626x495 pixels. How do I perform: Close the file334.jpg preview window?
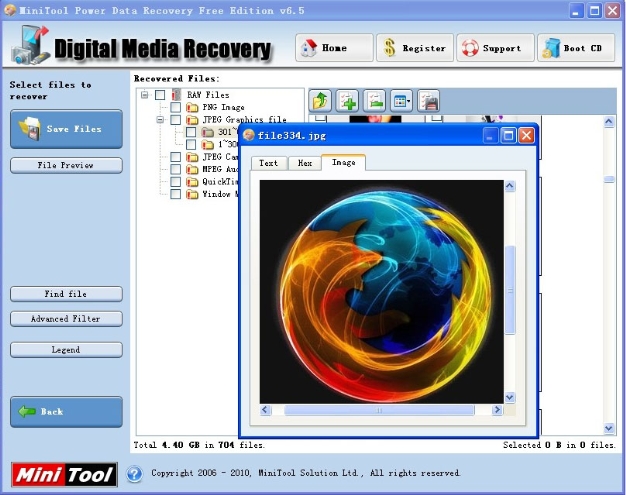click(526, 136)
